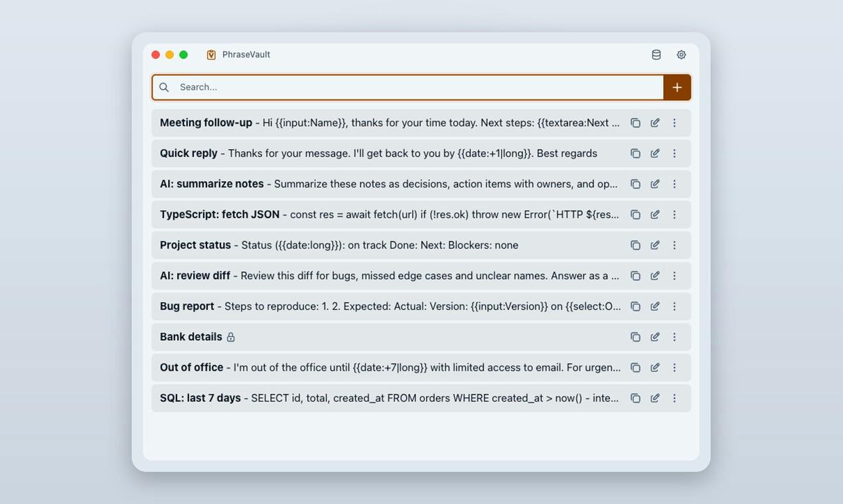The width and height of the screenshot is (843, 504).
Task: Edit the Out of office phrase
Action: 655,367
